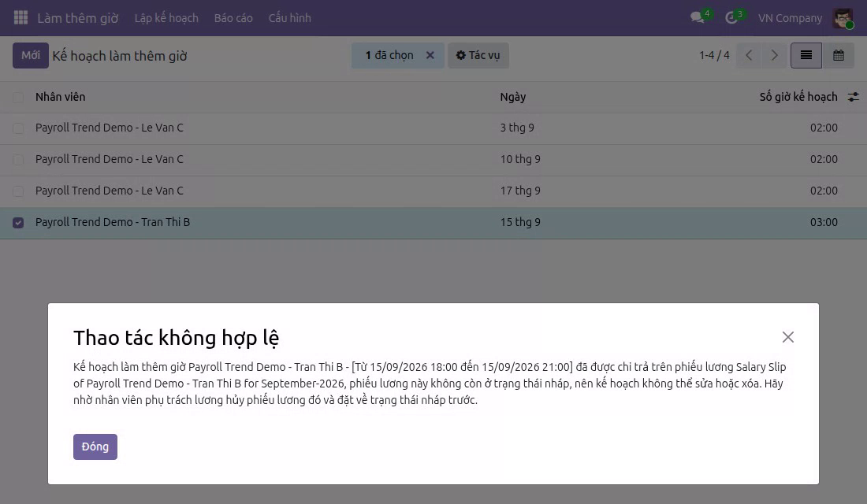The image size is (867, 504).
Task: Uncheck the Tran Thi B row checkbox
Action: coord(18,223)
